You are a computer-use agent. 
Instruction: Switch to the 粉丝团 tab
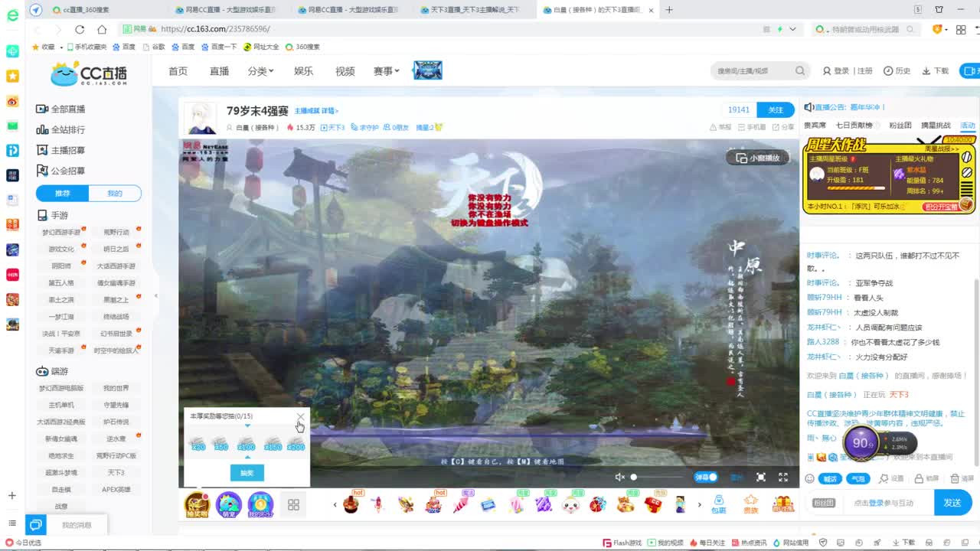[x=900, y=125]
